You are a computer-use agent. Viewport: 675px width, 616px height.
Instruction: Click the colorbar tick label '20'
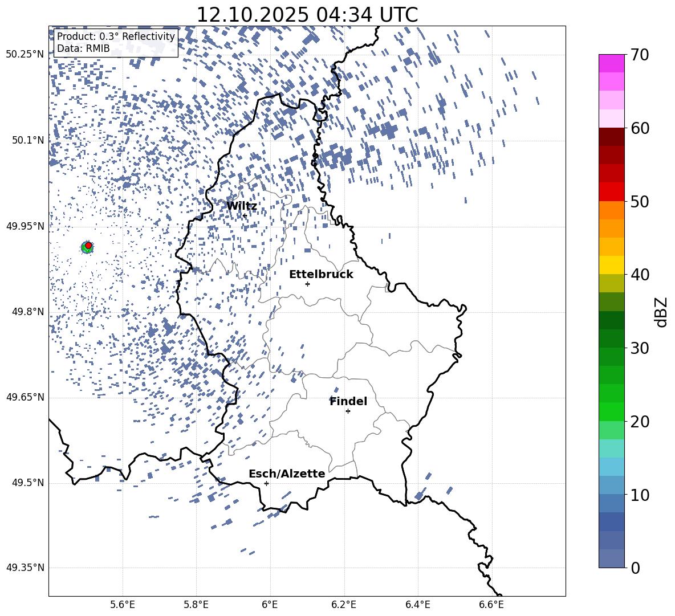coord(640,422)
